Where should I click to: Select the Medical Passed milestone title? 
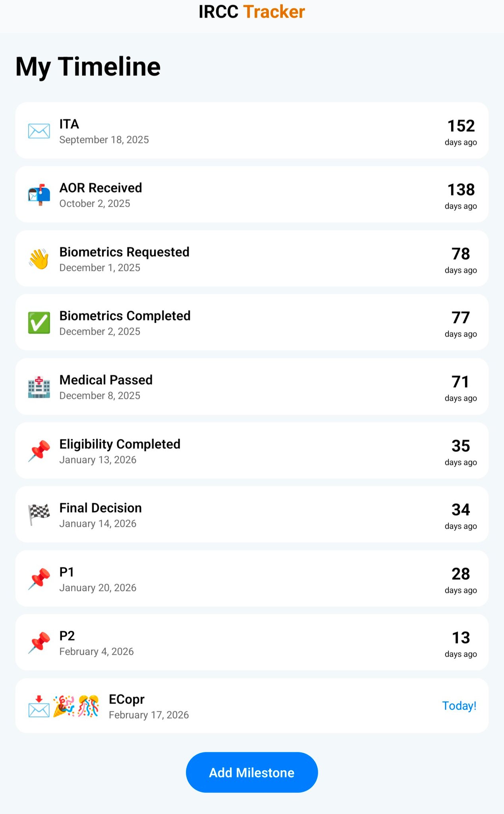[x=106, y=380]
